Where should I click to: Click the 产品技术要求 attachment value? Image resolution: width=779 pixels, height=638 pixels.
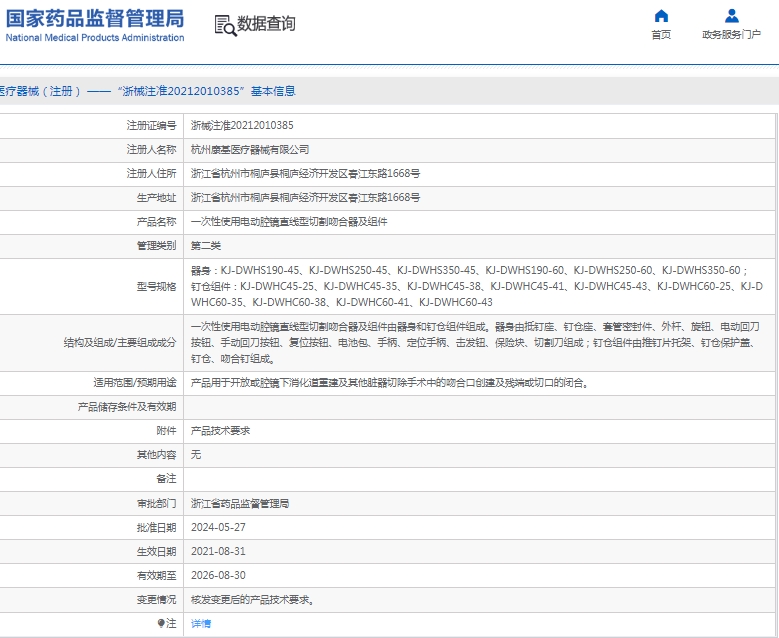[221, 431]
